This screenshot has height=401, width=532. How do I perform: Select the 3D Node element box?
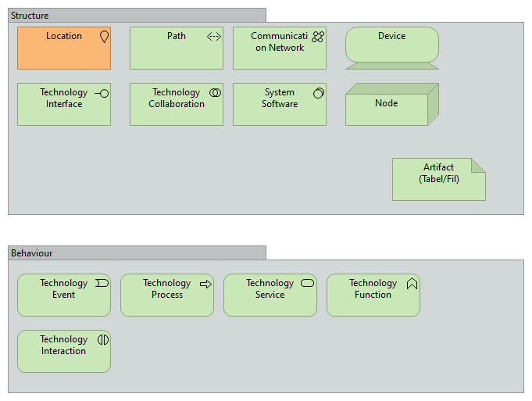pyautogui.click(x=387, y=108)
